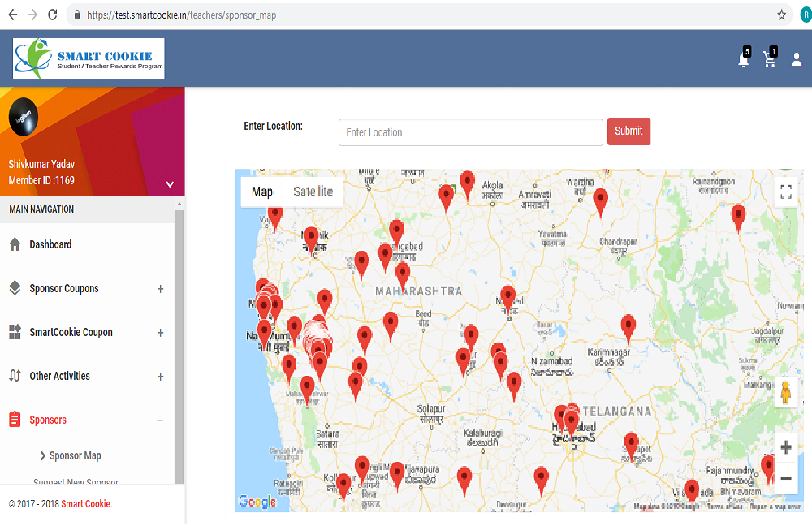The image size is (812, 526).
Task: Switch the map to Satellite view
Action: 313,192
